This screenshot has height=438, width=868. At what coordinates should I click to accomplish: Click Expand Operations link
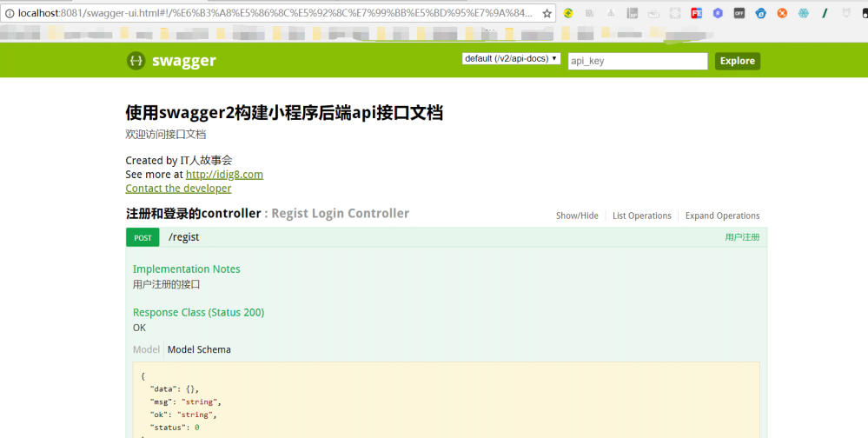tap(722, 216)
